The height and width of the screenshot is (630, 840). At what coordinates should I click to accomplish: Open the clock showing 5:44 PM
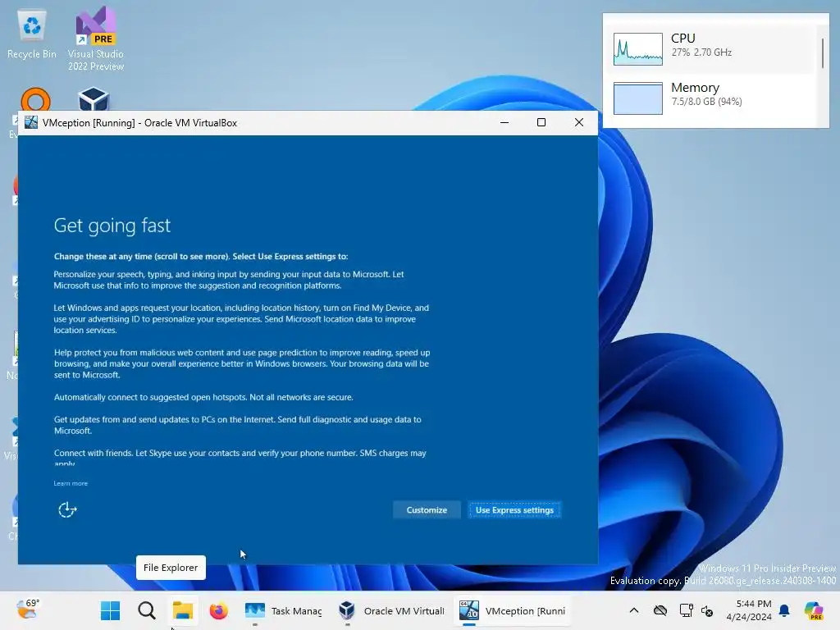749,610
